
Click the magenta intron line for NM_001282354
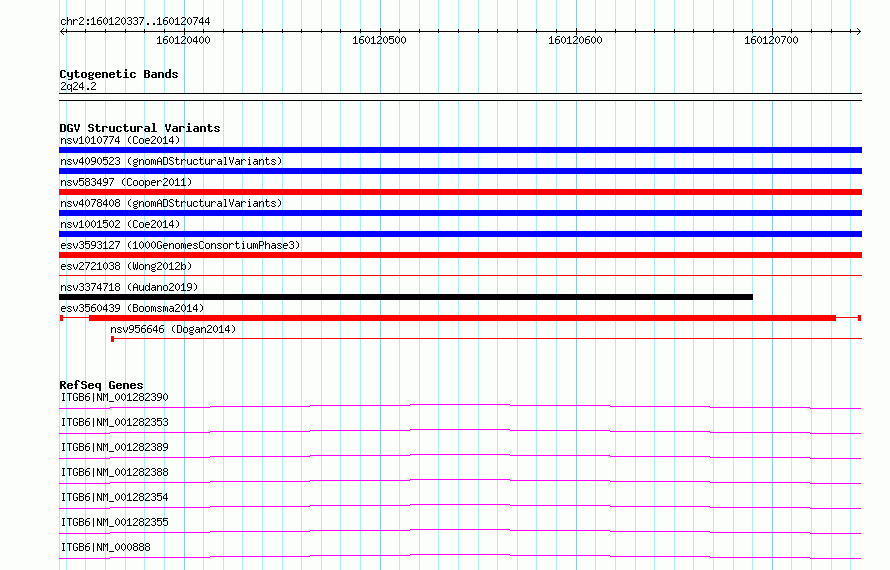460,504
